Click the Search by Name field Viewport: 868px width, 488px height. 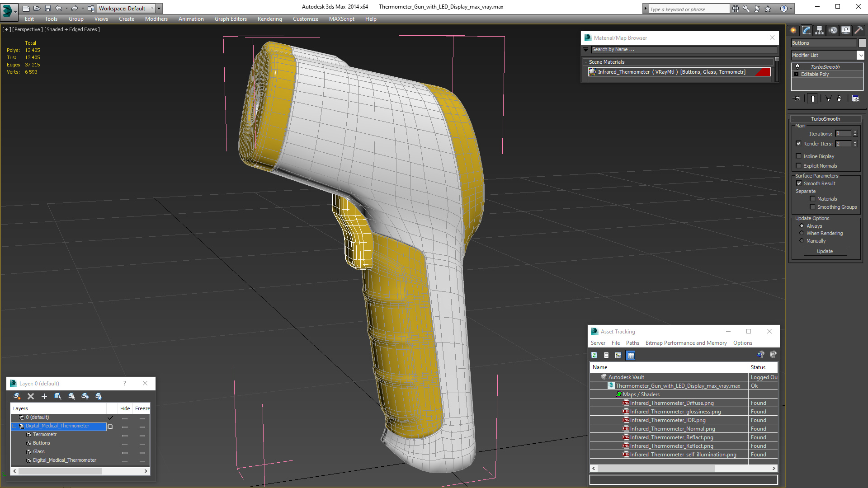(684, 50)
